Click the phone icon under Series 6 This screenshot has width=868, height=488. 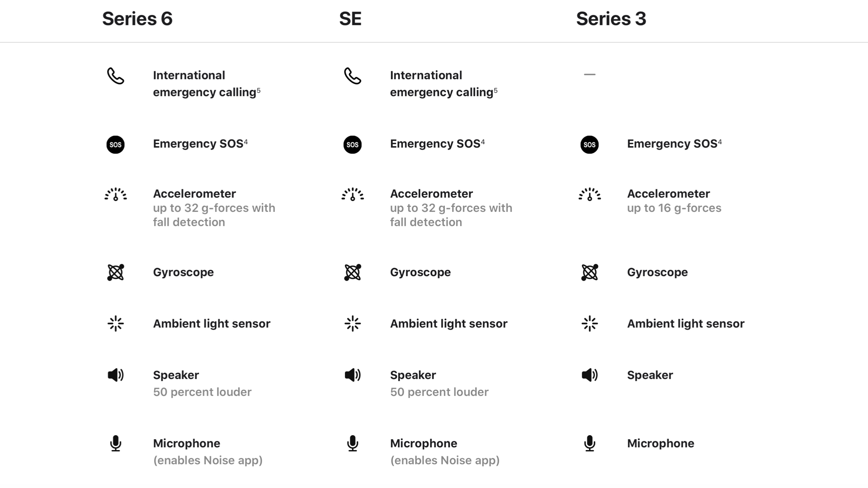115,76
